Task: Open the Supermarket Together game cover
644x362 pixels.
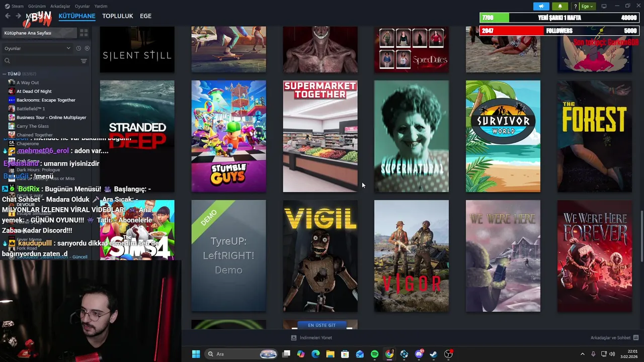Action: click(320, 136)
